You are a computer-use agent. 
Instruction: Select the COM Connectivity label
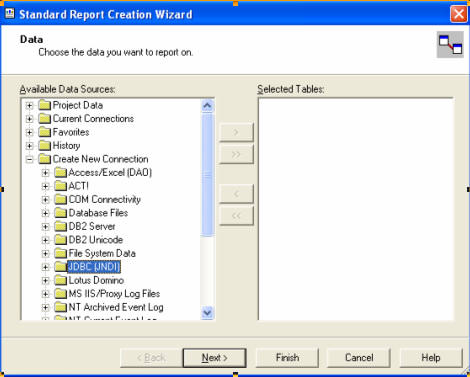tap(104, 199)
